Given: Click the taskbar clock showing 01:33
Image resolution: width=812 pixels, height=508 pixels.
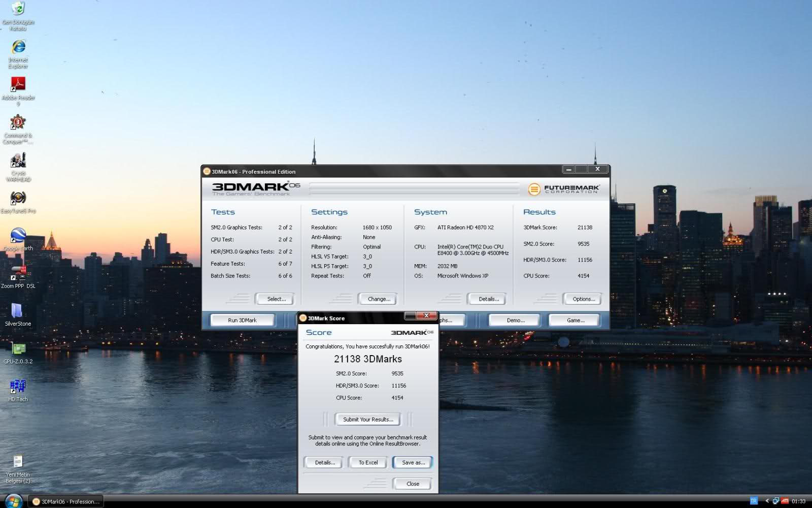Looking at the screenshot, I should [x=798, y=501].
